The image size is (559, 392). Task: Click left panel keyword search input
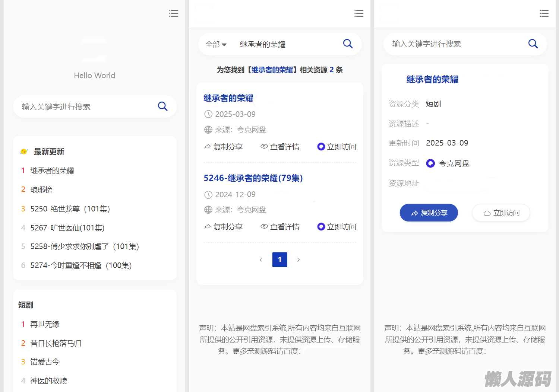[86, 107]
